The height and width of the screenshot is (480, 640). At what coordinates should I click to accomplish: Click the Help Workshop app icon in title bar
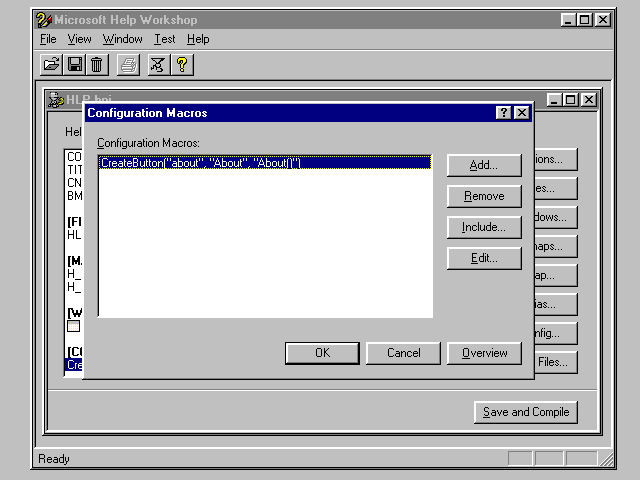(x=43, y=19)
